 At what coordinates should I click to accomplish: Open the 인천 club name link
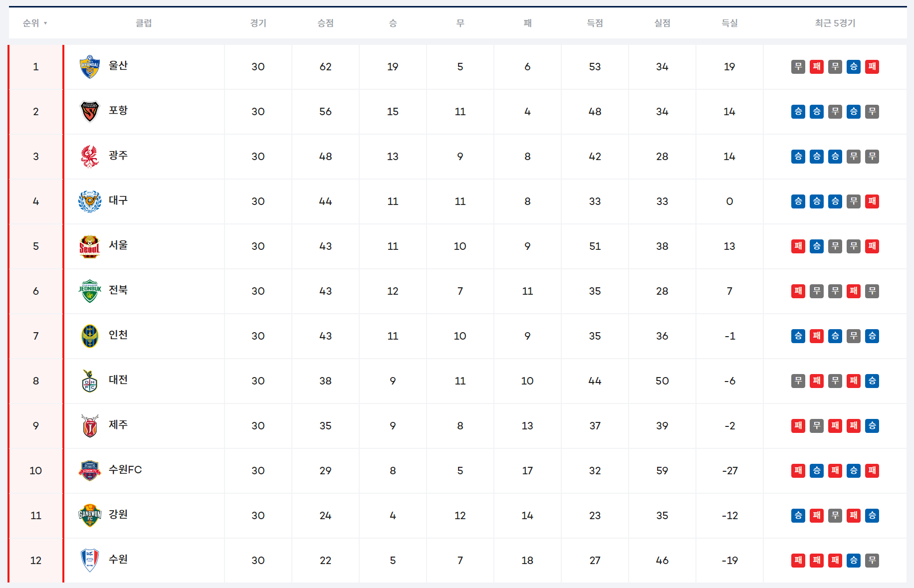[118, 335]
